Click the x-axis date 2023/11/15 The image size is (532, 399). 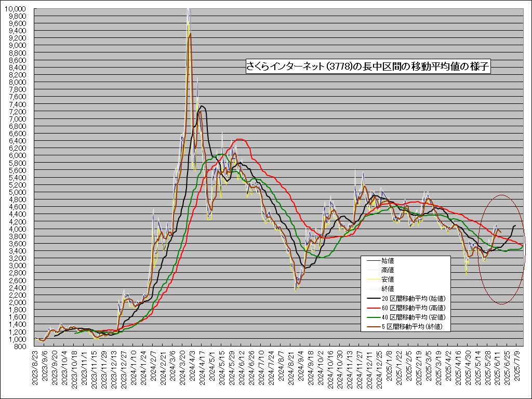[x=94, y=370]
